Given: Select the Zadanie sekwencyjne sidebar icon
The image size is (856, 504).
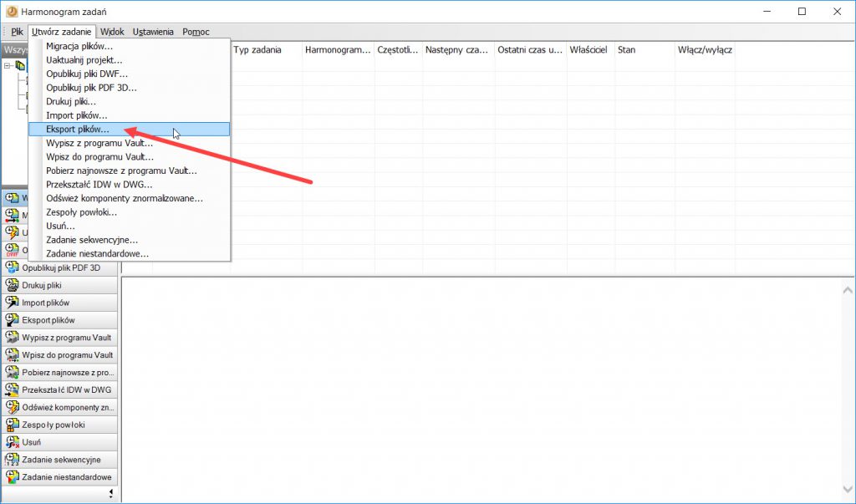Looking at the screenshot, I should click(13, 460).
